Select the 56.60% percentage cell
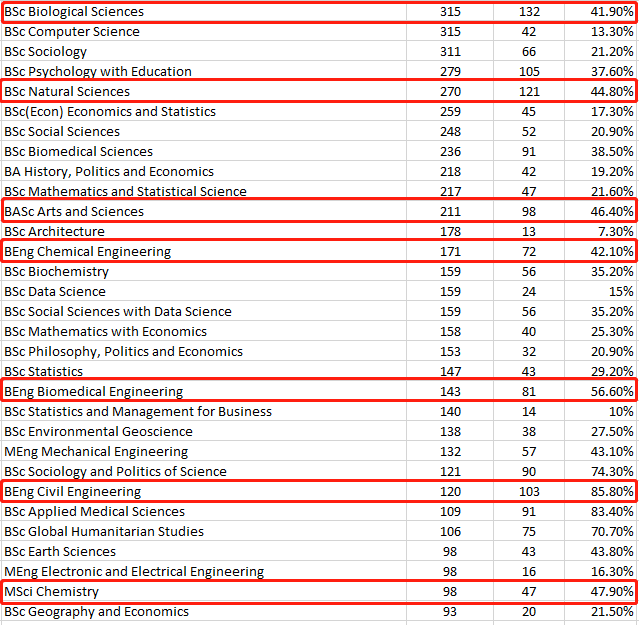639x625 pixels. click(600, 391)
